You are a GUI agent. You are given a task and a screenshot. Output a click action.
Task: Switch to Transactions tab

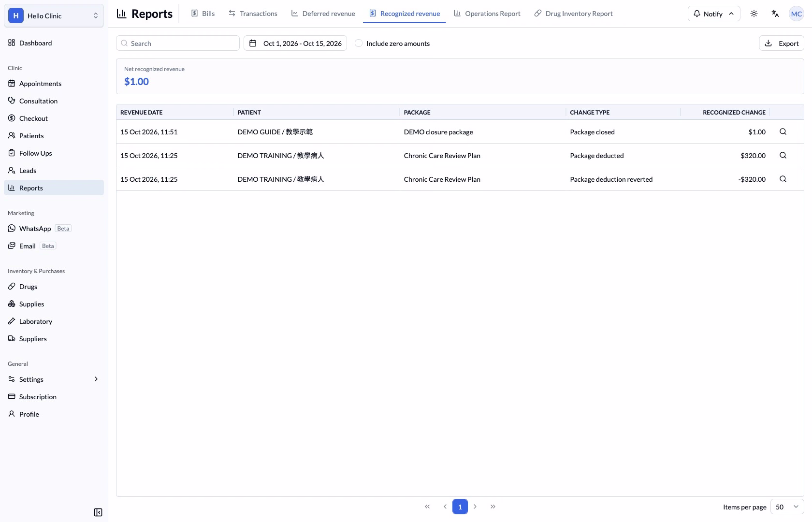[253, 14]
